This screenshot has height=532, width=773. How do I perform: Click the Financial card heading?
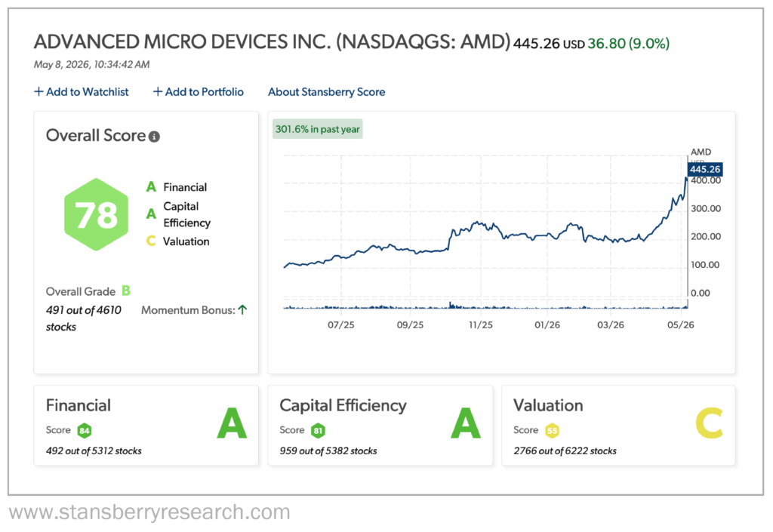[79, 405]
